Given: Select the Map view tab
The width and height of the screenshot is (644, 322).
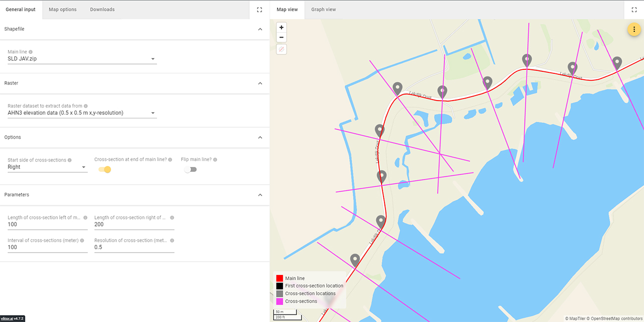Looking at the screenshot, I should pos(287,9).
